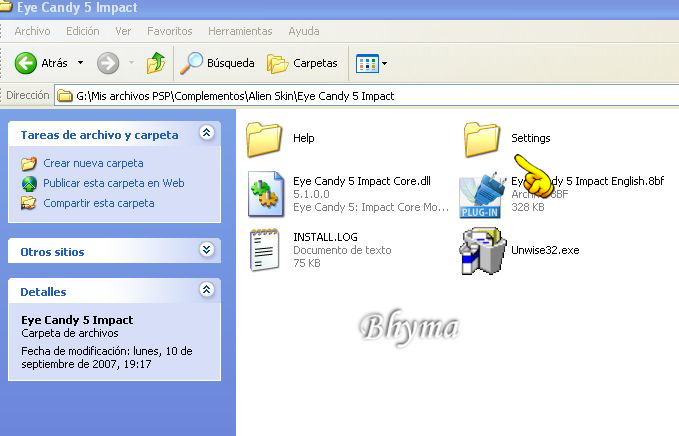Click the share folder task icon
The height and width of the screenshot is (436, 679).
pyautogui.click(x=29, y=203)
